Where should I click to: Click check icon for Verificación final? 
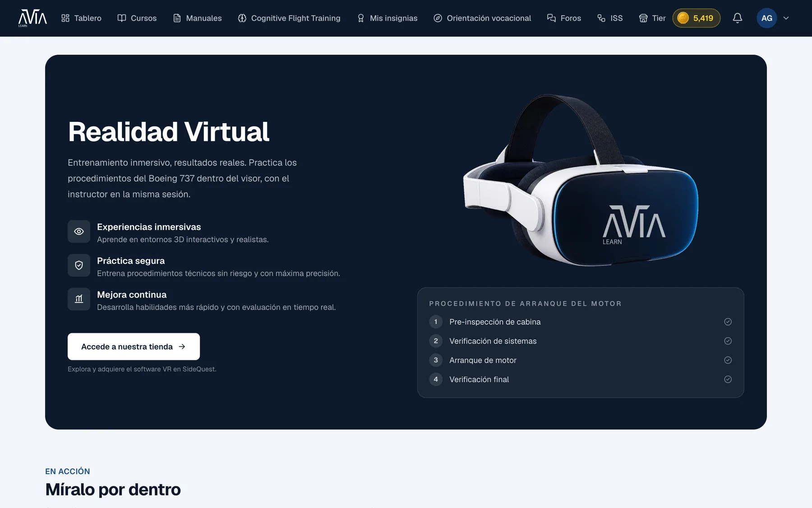tap(728, 379)
